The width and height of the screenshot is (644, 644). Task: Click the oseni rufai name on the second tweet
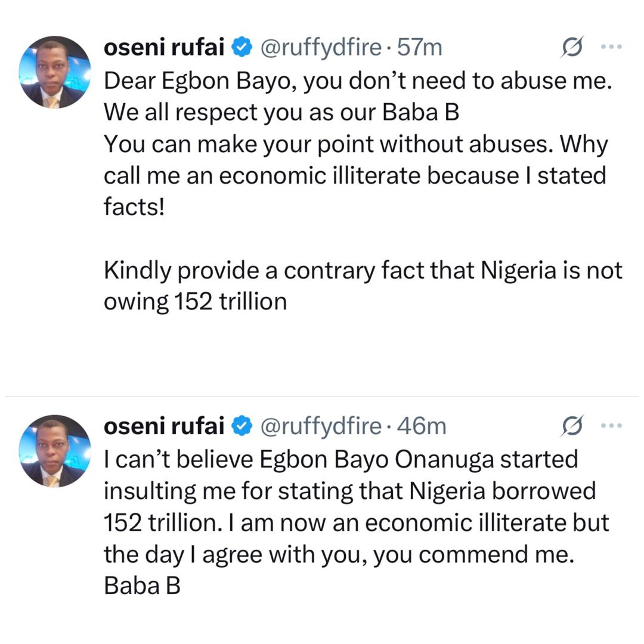click(x=164, y=426)
